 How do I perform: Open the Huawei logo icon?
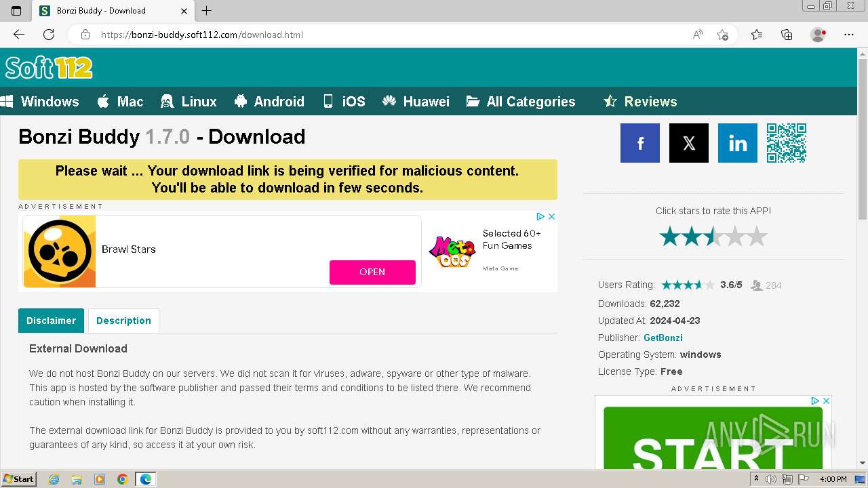(x=389, y=102)
